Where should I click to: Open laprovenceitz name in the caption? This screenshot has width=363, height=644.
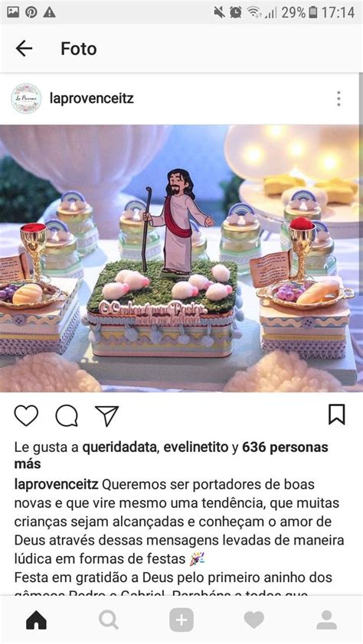pyautogui.click(x=57, y=485)
